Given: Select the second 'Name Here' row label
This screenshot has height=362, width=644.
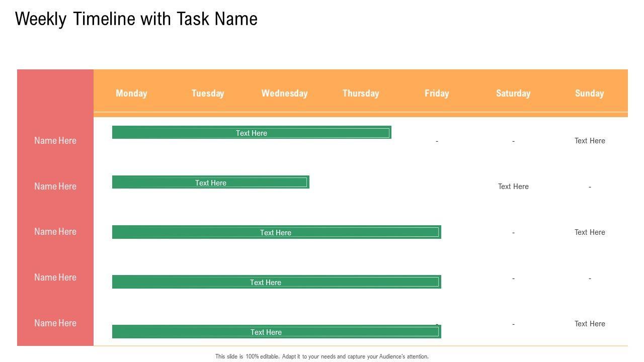Looking at the screenshot, I should click(55, 187).
